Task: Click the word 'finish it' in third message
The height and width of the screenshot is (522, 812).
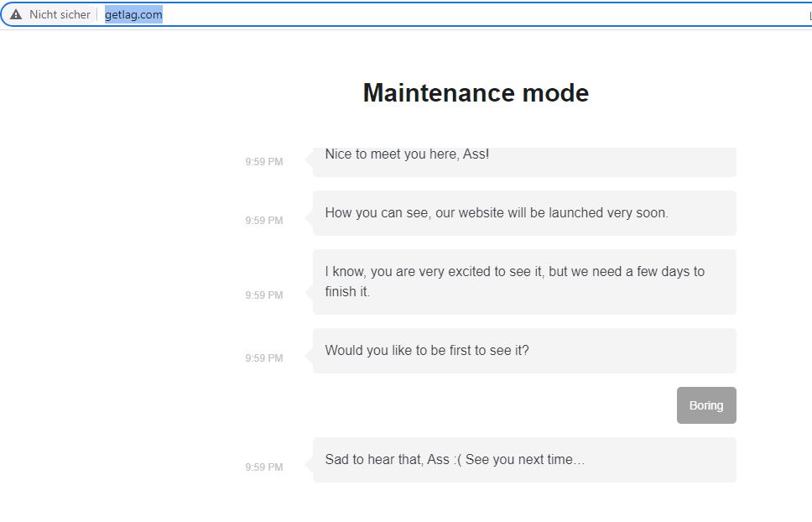Action: pos(347,291)
